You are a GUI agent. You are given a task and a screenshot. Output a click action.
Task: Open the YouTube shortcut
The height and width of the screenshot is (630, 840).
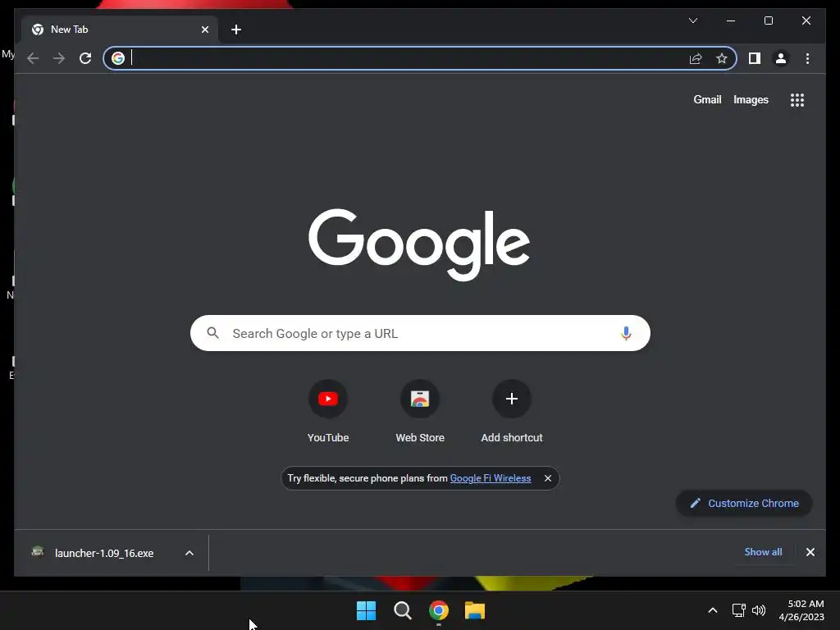328,412
